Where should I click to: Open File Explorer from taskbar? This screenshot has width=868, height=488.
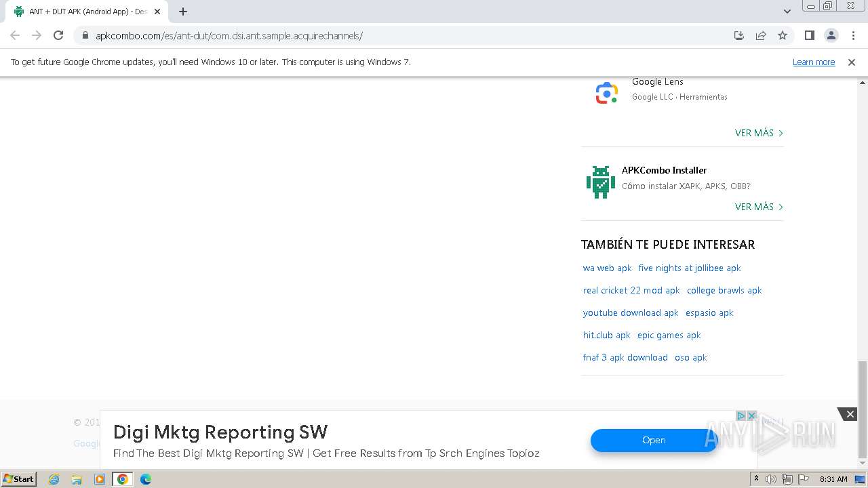click(x=77, y=479)
